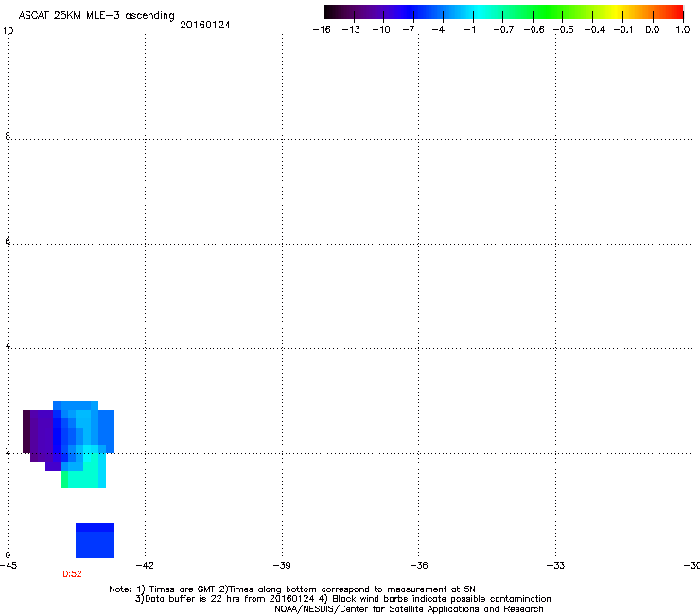The width and height of the screenshot is (700, 615).
Task: Click longitude label -36
Action: (419, 566)
